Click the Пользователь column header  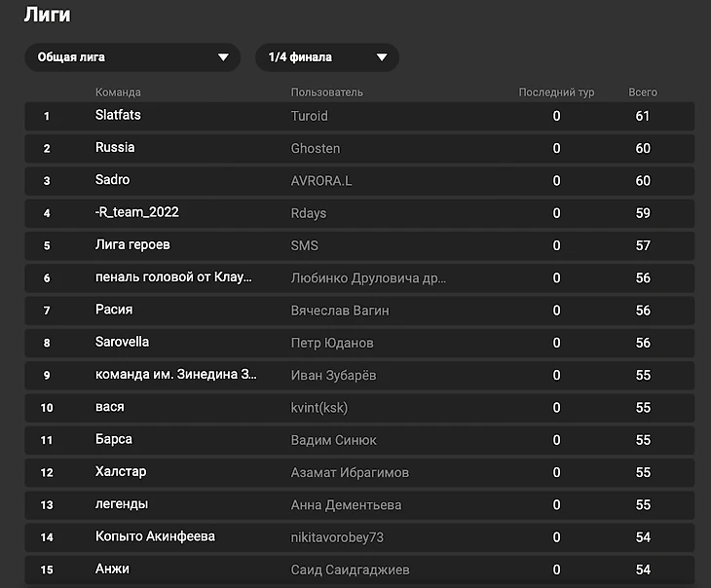(x=326, y=92)
